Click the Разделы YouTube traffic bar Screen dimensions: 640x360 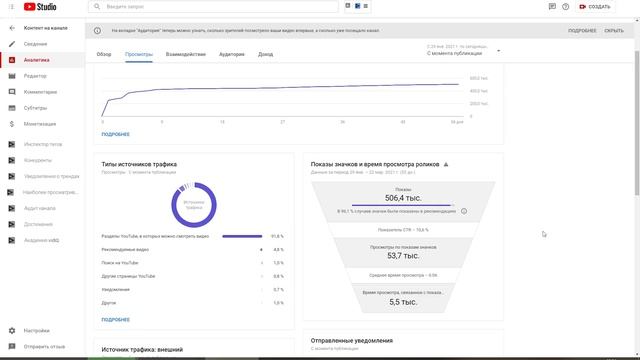click(242, 236)
